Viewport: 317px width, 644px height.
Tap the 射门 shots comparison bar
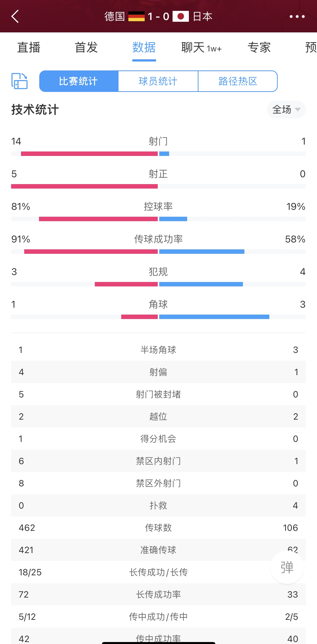(158, 154)
